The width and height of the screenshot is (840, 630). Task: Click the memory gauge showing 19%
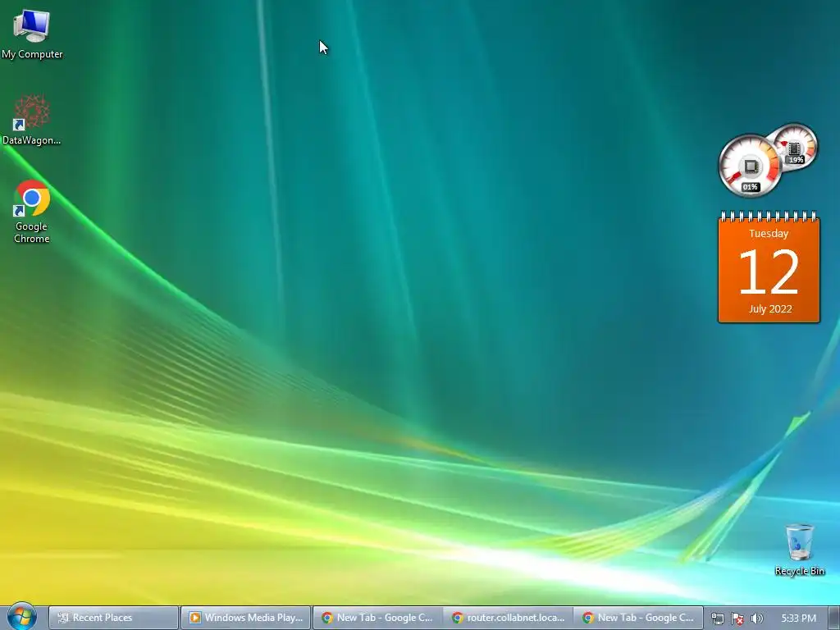[x=794, y=146]
